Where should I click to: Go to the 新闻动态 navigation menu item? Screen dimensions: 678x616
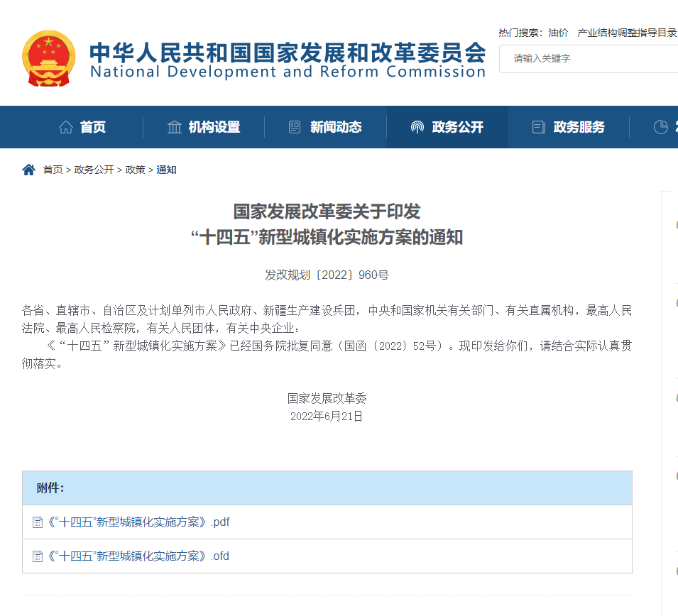(336, 127)
